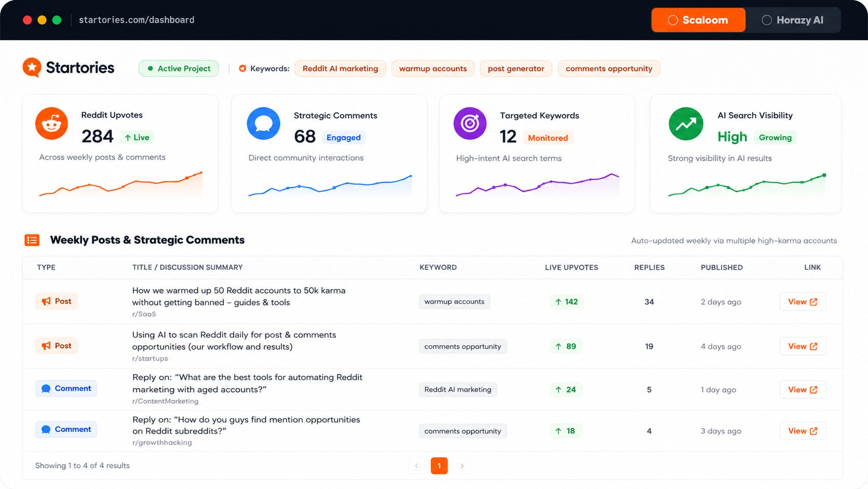Click the megaphone icon in the warmed up 50 accounts row
868x489 pixels.
pos(46,301)
